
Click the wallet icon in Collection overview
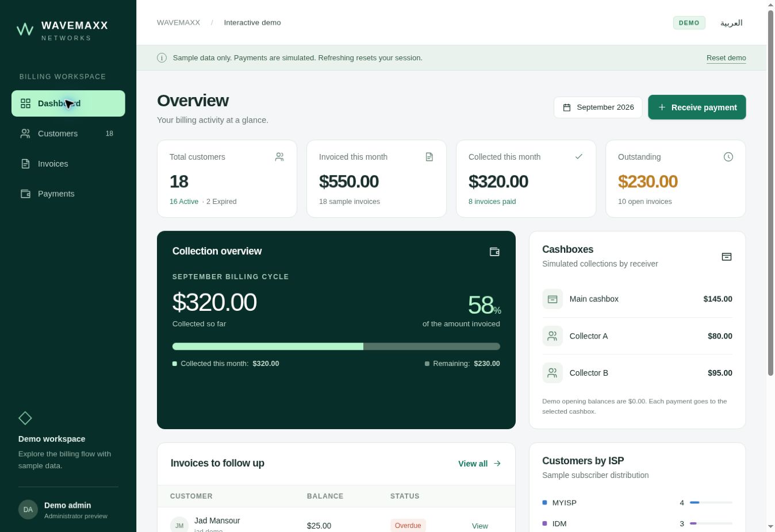point(494,252)
